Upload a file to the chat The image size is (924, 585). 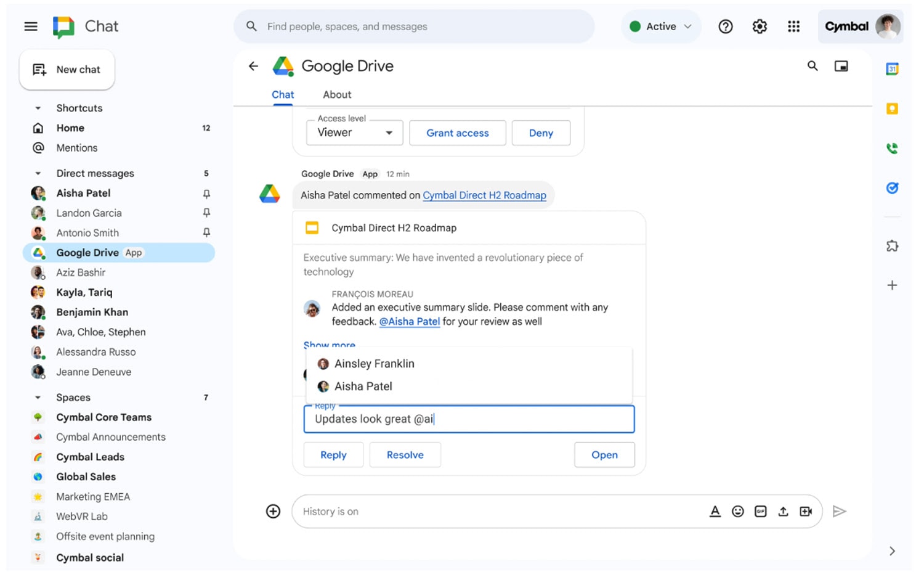(783, 511)
